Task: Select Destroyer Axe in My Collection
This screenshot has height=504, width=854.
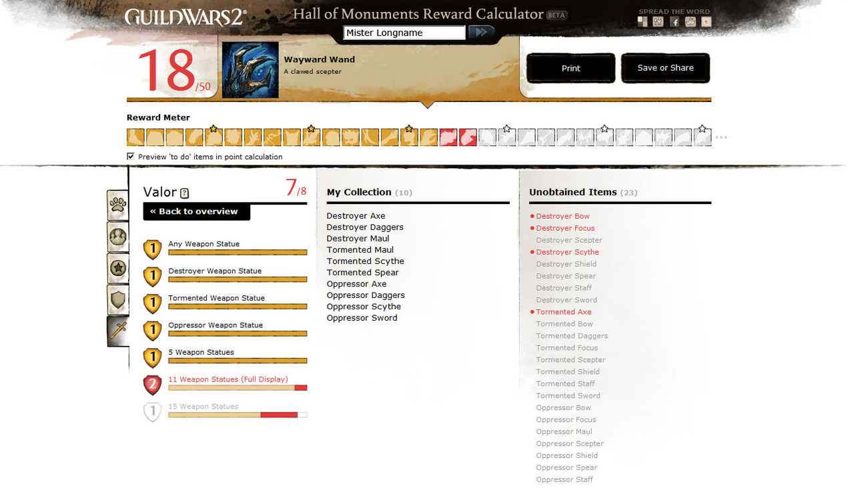Action: [356, 216]
